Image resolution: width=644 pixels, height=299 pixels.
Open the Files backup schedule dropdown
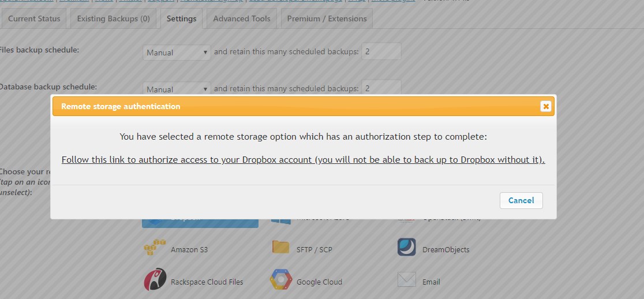[177, 53]
